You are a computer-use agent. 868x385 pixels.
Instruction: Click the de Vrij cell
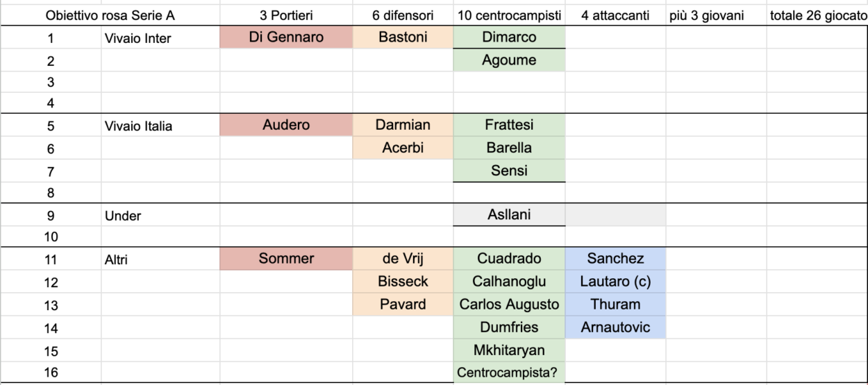[x=403, y=259]
